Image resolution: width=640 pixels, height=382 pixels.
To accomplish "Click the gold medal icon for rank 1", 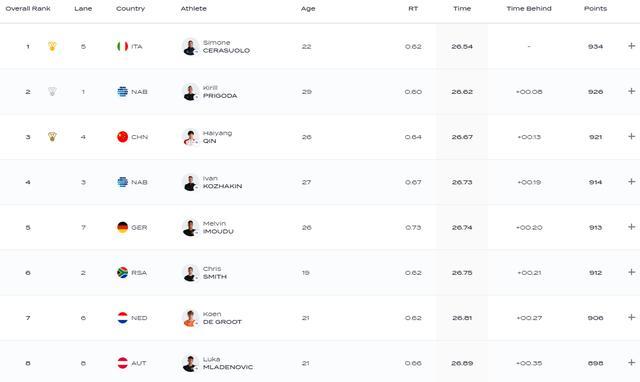I will (x=52, y=46).
